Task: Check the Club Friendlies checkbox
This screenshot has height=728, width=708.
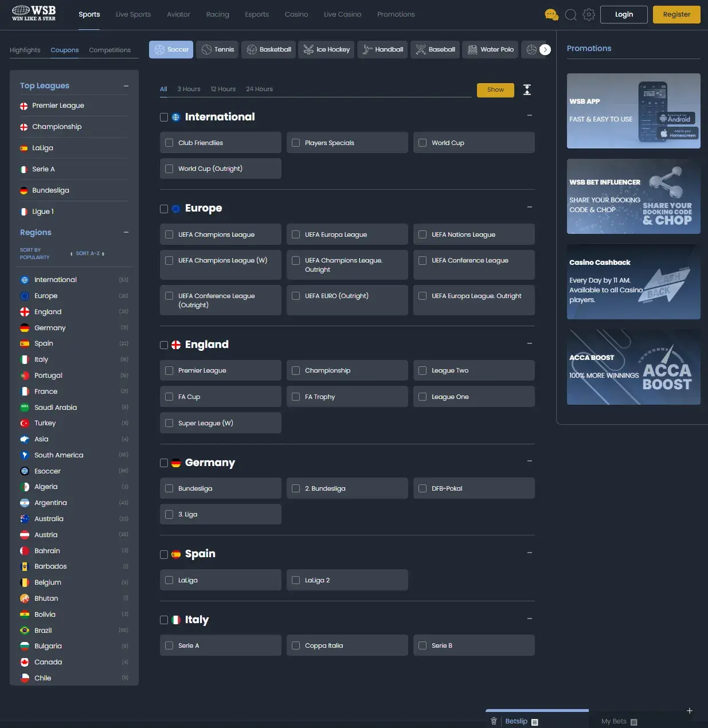Action: 169,143
